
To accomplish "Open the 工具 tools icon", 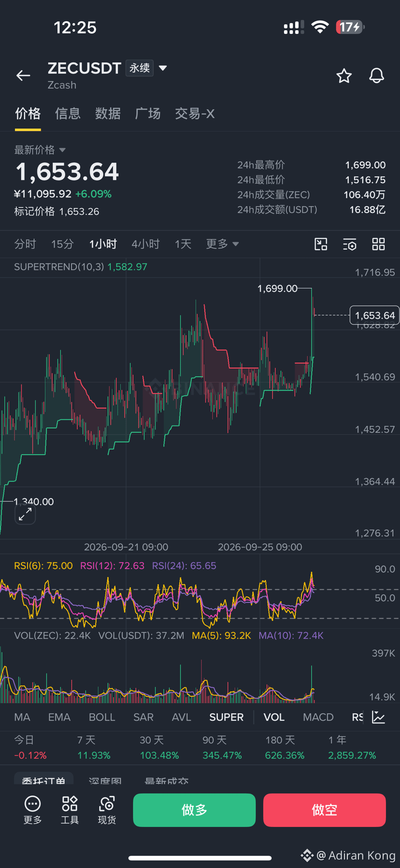I will coord(70,810).
